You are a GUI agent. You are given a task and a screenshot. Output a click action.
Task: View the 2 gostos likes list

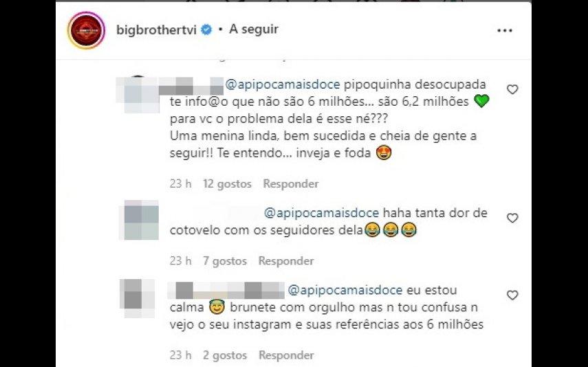tap(225, 355)
